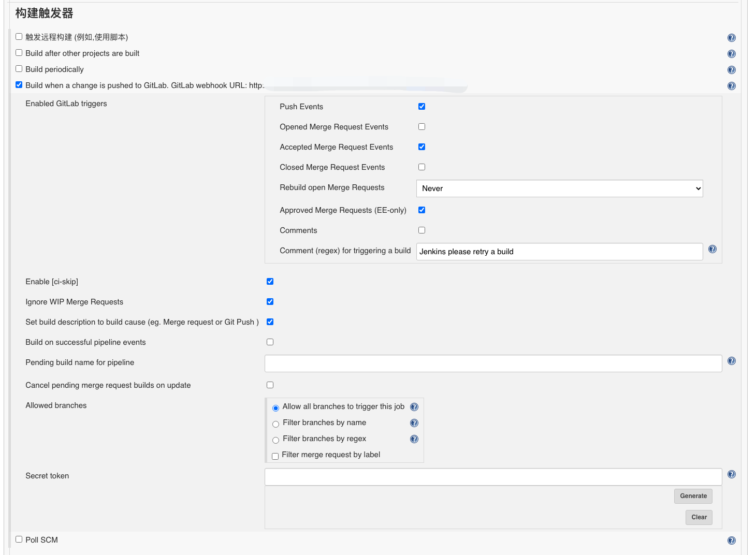756x555 pixels.
Task: Show help for Comment regex field
Action: pos(712,249)
